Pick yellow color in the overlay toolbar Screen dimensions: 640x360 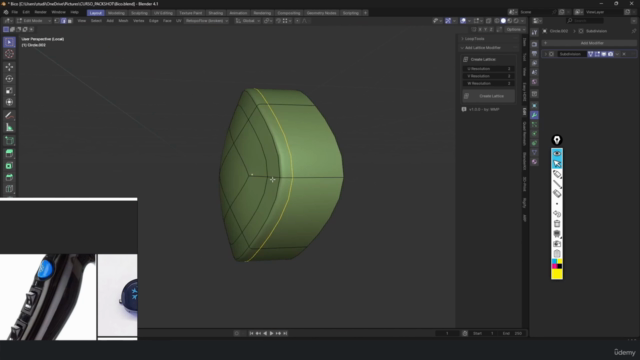click(x=557, y=274)
